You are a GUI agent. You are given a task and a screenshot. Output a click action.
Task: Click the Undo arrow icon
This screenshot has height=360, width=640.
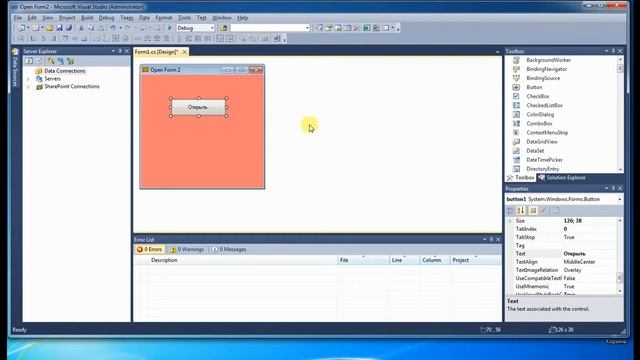pyautogui.click(x=113, y=28)
